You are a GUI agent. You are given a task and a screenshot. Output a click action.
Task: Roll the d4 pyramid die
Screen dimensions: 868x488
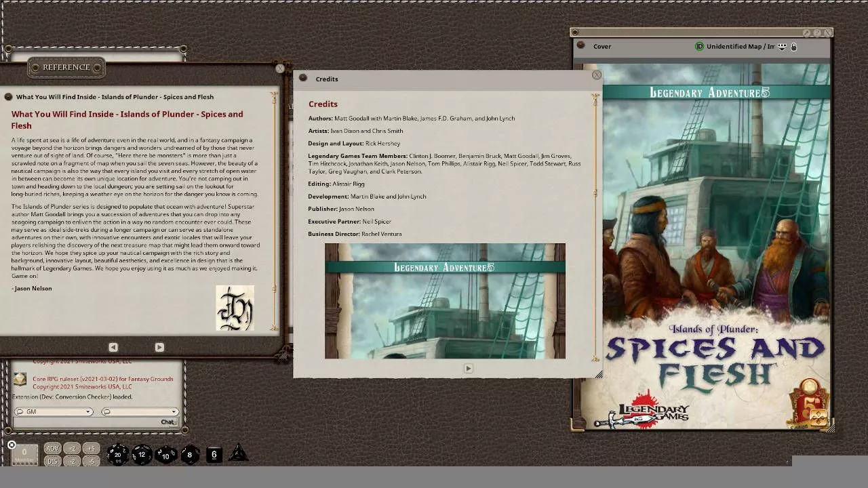coord(238,453)
